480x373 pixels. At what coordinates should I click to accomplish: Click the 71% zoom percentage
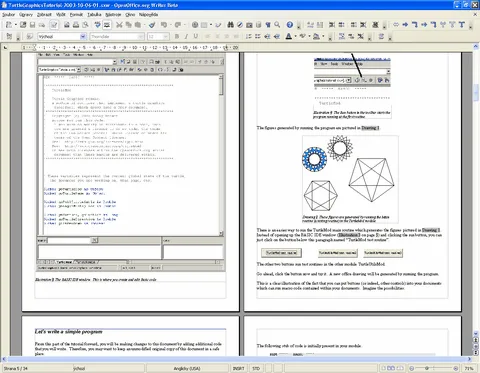tap(469, 368)
